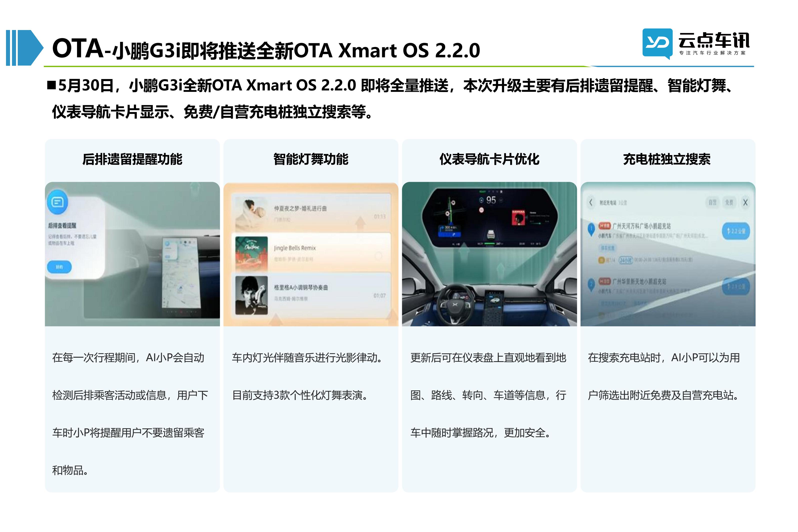
Task: Tap the blue 好的 button in reminder popup
Action: click(59, 267)
